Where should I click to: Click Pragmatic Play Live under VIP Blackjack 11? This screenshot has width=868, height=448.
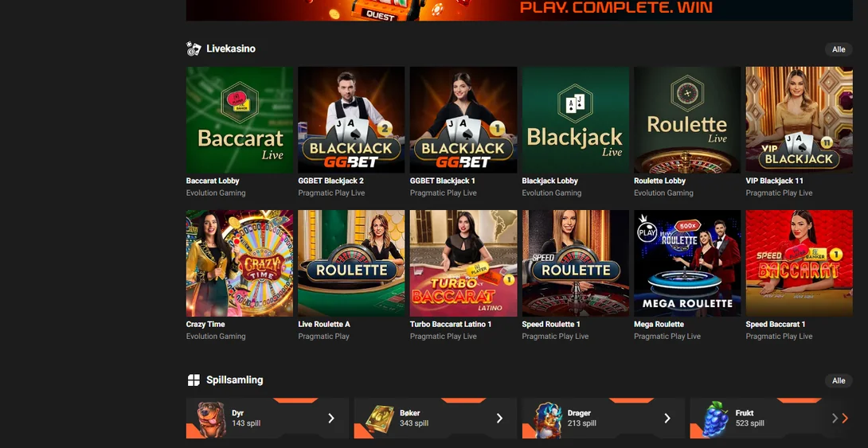click(x=779, y=193)
